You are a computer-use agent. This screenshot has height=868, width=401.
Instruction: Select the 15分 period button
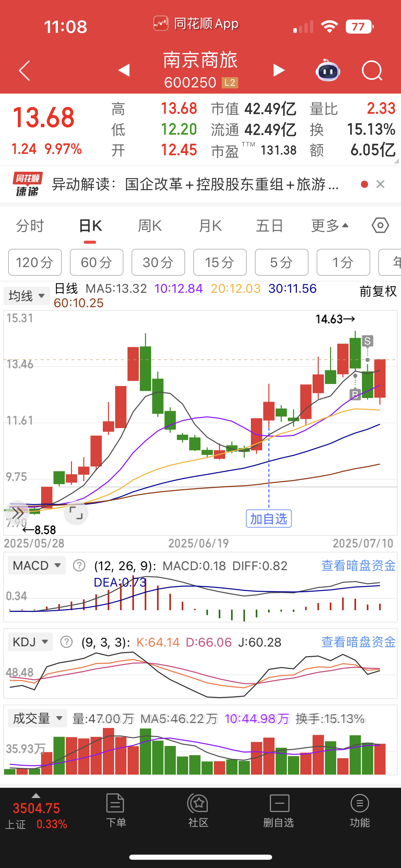tap(220, 262)
